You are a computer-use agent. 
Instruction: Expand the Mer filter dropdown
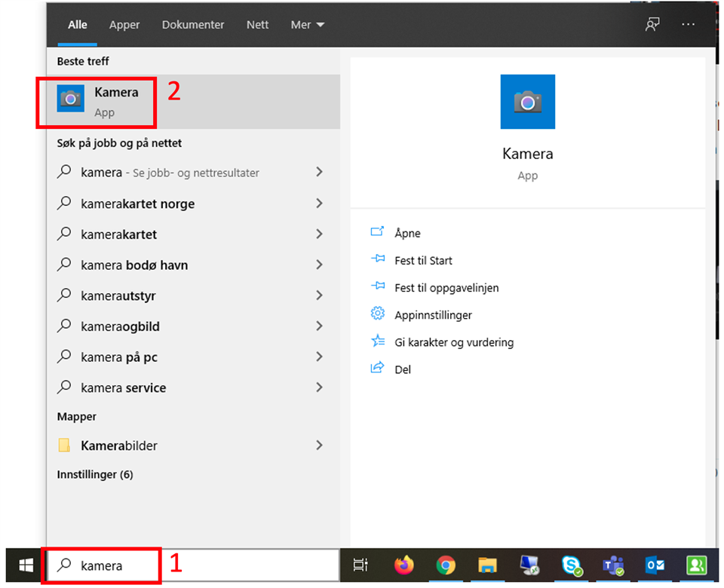(x=308, y=25)
